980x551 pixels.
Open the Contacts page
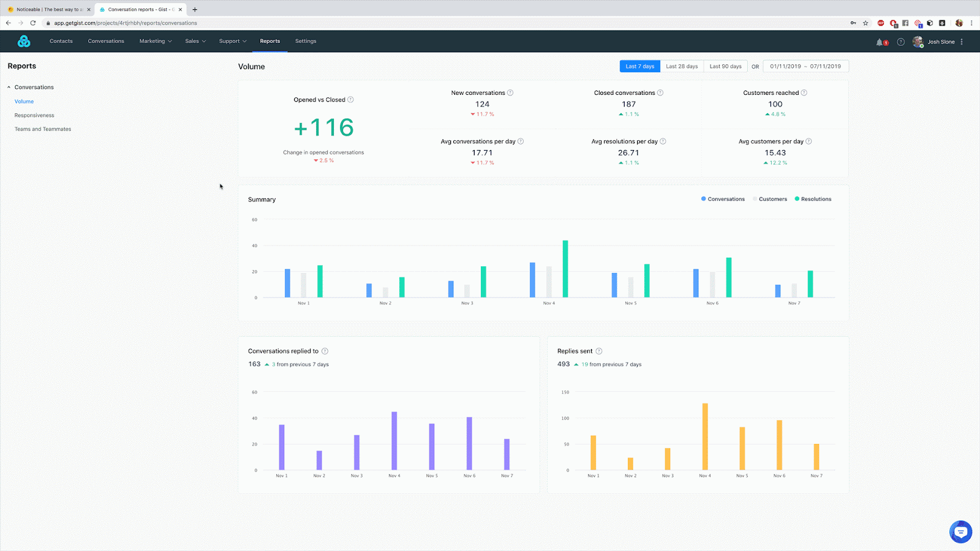61,41
